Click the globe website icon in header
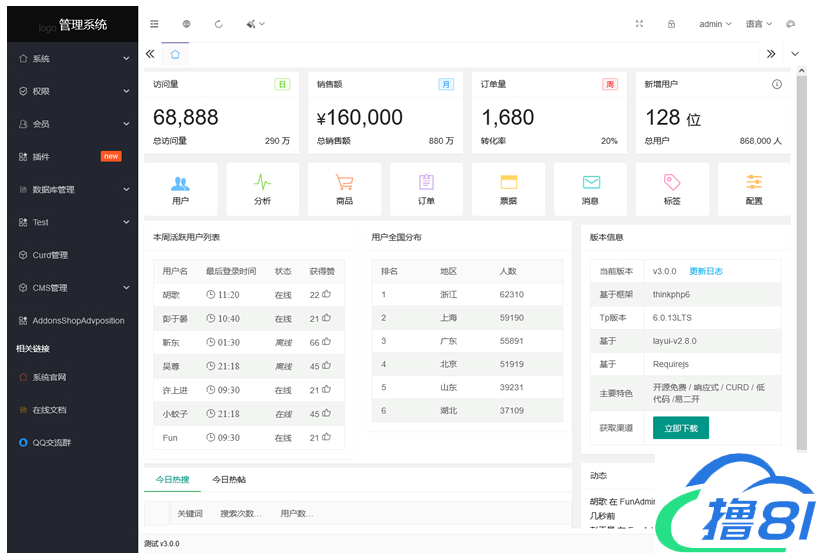The image size is (817, 553). [187, 24]
